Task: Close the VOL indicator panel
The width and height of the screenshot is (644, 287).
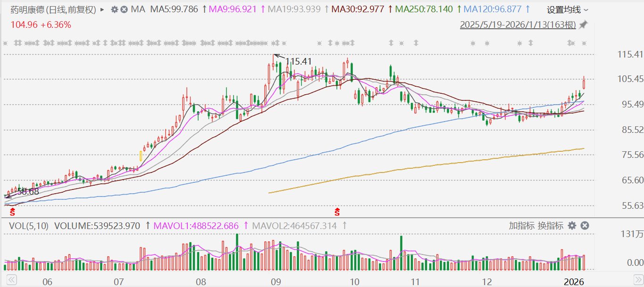Action: pyautogui.click(x=585, y=226)
